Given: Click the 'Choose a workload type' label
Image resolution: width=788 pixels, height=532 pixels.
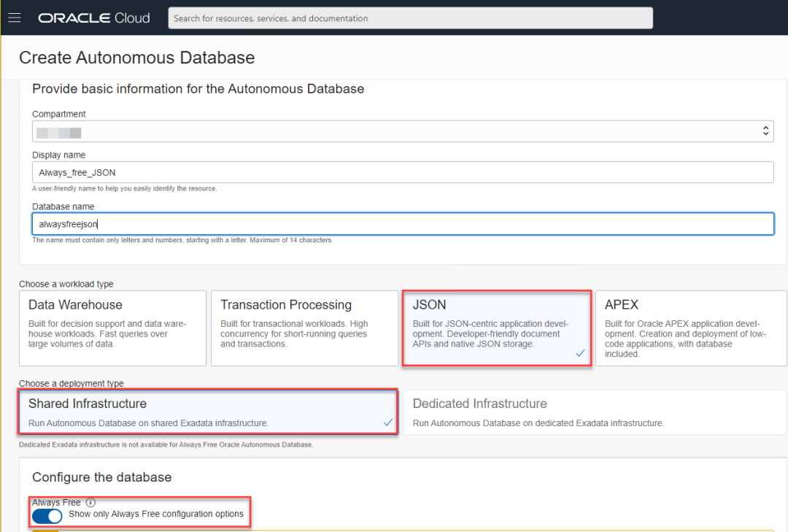Looking at the screenshot, I should tap(66, 284).
